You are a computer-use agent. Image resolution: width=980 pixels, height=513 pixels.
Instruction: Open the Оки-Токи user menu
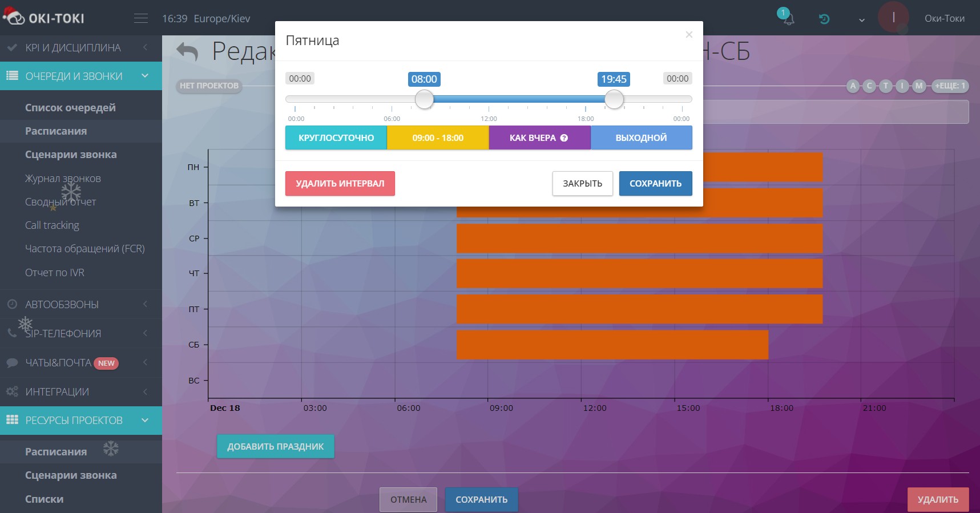click(x=945, y=18)
